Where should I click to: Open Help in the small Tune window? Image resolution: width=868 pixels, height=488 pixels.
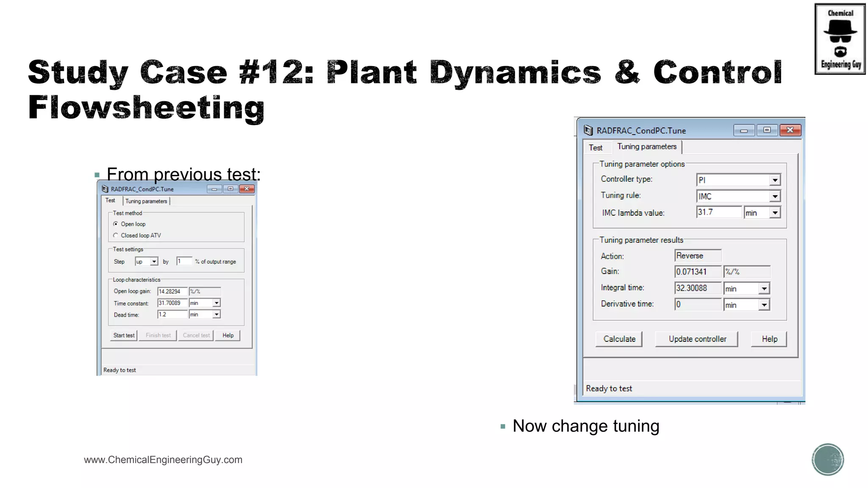tap(228, 335)
